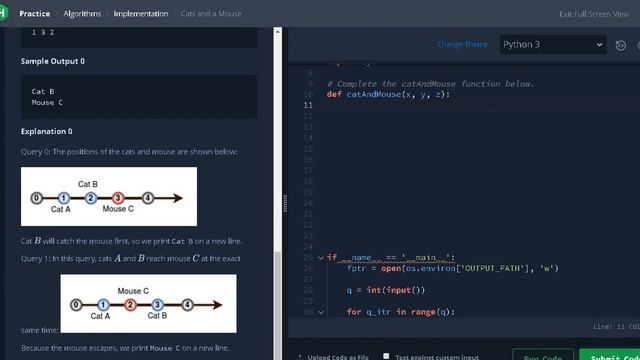Click the comment line 'Complete the catAndMouse function'
The image size is (640, 360).
[x=431, y=84]
